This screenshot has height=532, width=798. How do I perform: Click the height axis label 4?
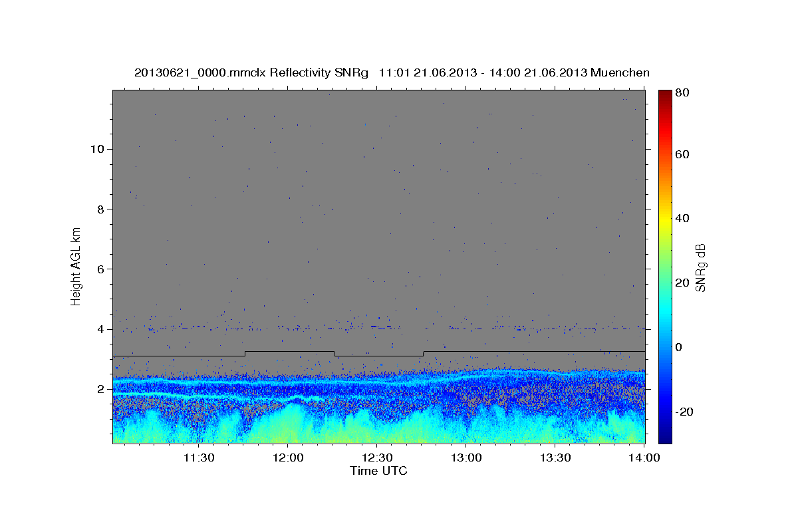coord(100,329)
